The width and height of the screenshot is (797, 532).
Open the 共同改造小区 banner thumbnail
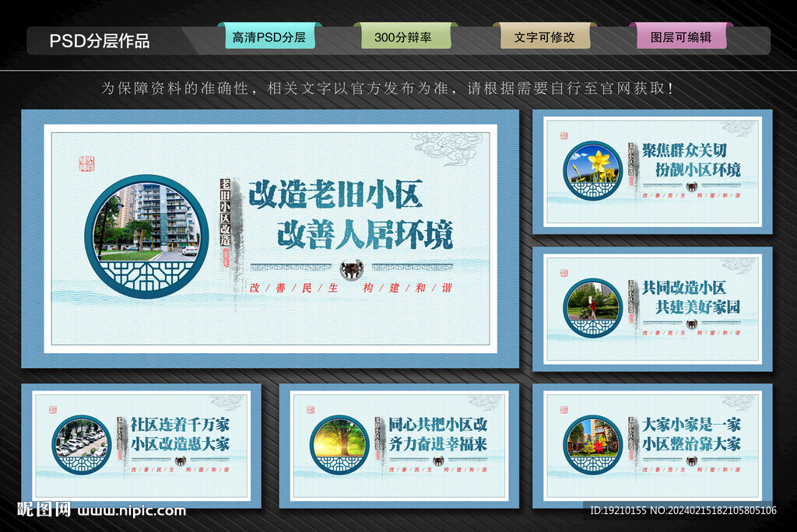(652, 309)
